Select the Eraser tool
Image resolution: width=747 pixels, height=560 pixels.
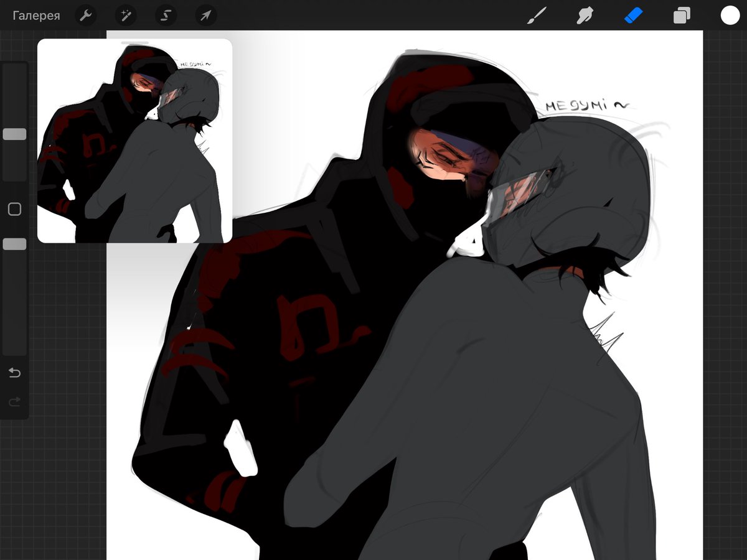point(633,16)
